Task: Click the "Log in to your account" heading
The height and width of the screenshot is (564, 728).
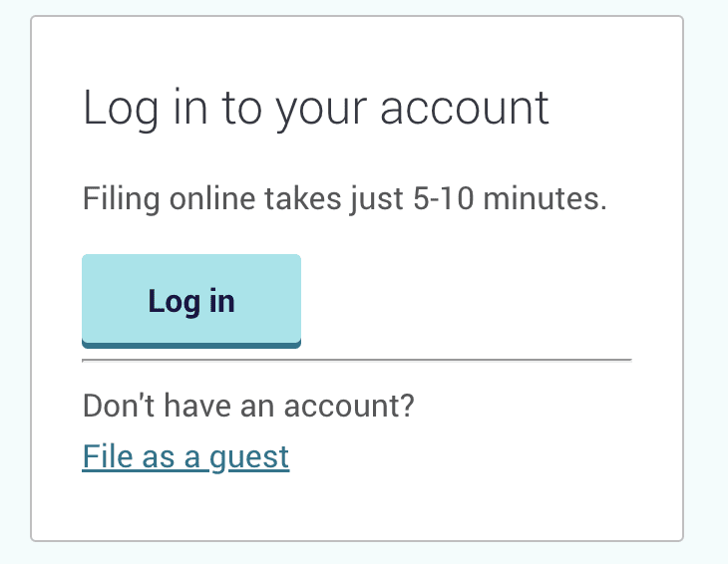Action: [x=315, y=109]
